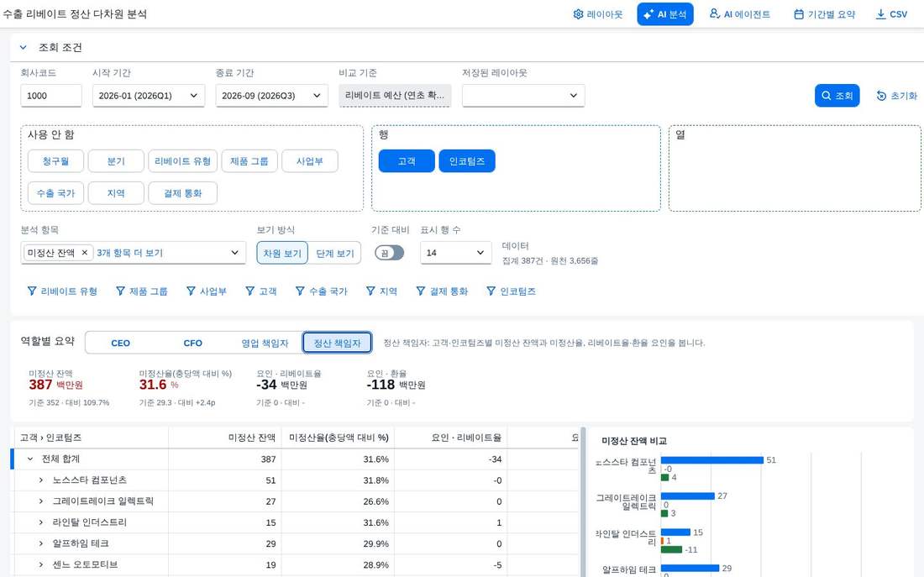Click the green bar labeled -11
This screenshot has width=924, height=577.
point(671,549)
